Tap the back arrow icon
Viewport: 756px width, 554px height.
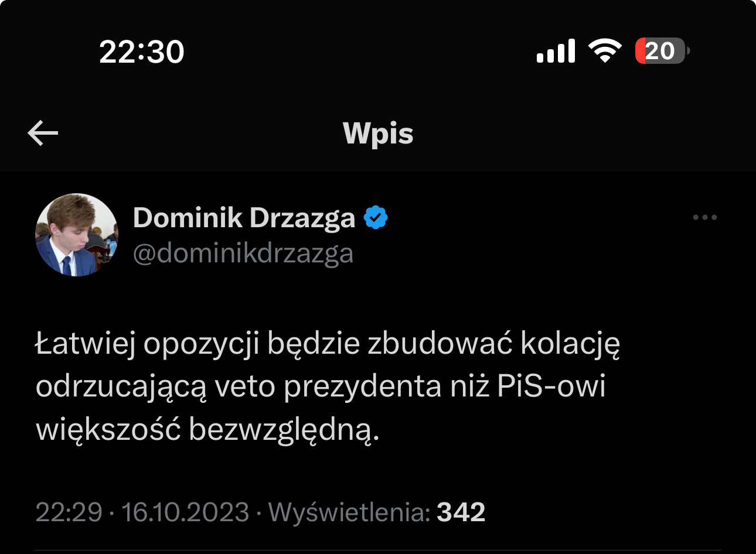click(x=43, y=134)
